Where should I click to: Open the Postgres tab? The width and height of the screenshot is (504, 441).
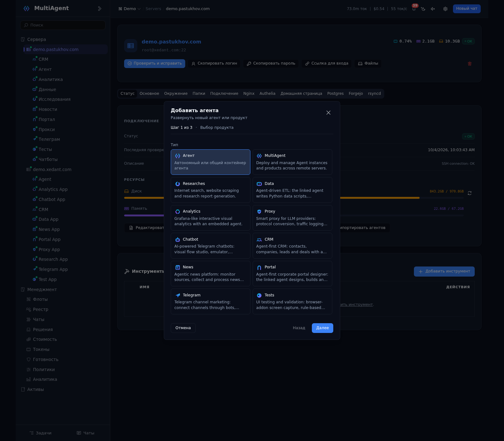pyautogui.click(x=335, y=94)
